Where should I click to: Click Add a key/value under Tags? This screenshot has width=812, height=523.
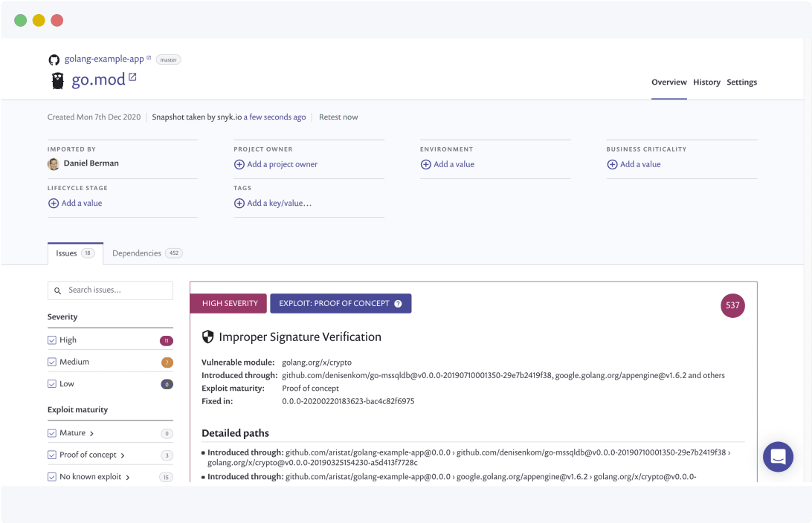tap(280, 204)
